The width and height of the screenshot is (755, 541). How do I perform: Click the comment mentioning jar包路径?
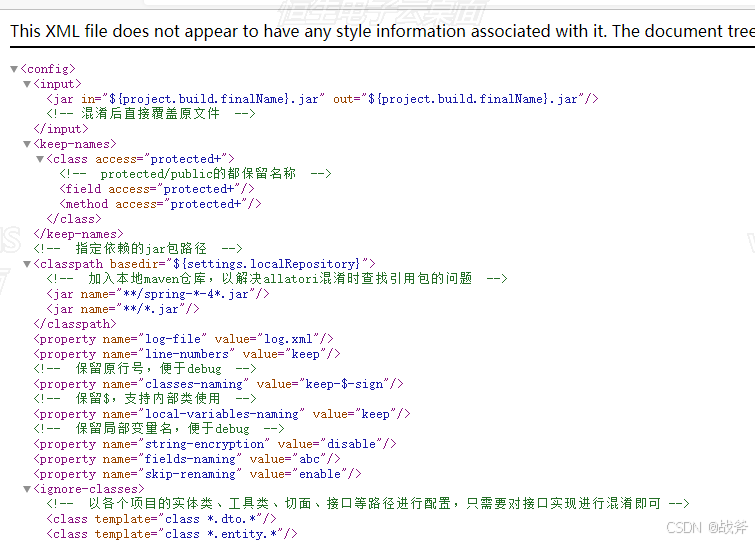click(138, 249)
